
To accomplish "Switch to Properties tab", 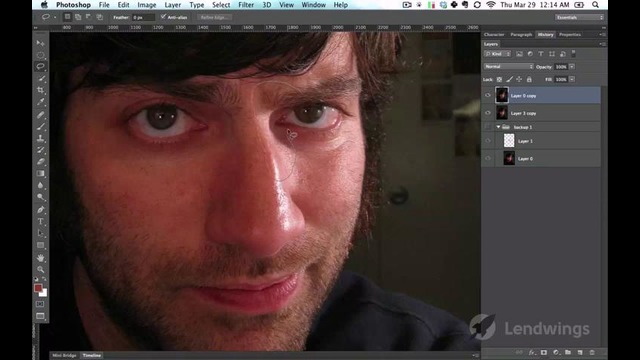I will [x=570, y=35].
